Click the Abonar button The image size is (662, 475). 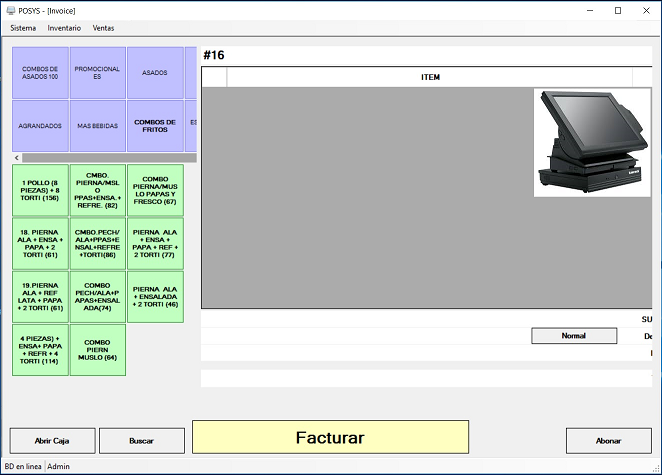click(x=608, y=440)
